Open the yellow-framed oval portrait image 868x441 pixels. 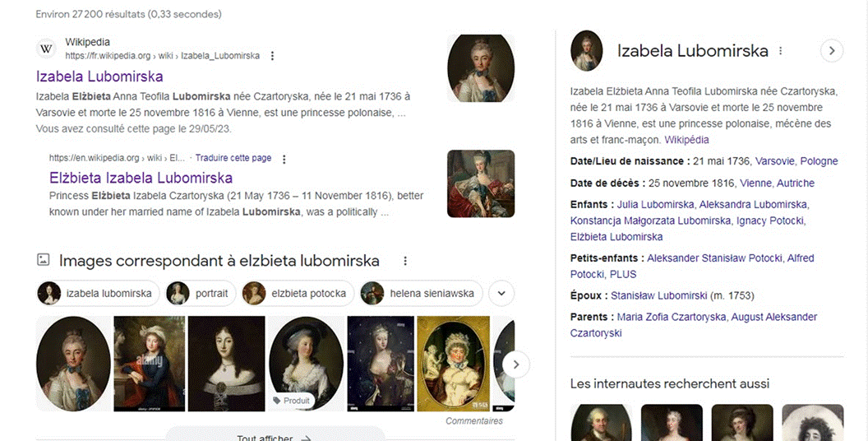(x=454, y=364)
